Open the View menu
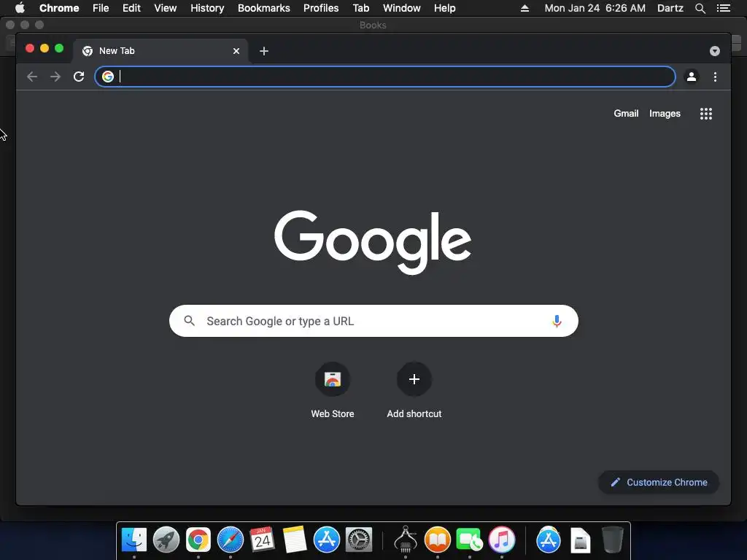 coord(166,8)
